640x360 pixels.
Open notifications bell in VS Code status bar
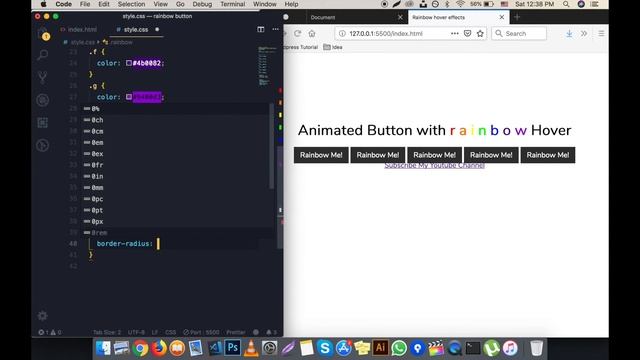(271, 332)
